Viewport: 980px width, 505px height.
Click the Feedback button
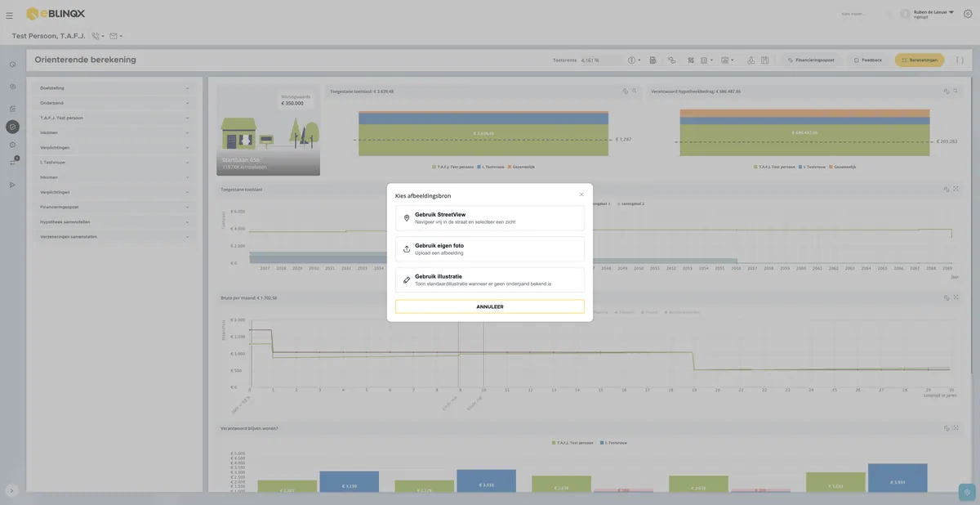(867, 60)
